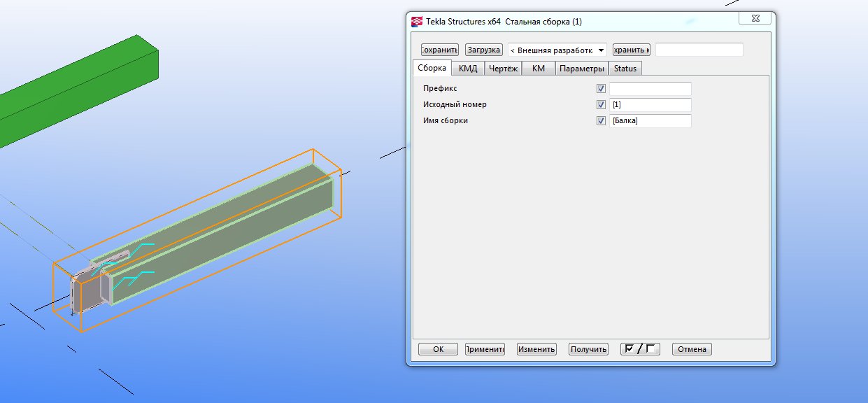
Task: Switch to the КМД tab
Action: (468, 69)
